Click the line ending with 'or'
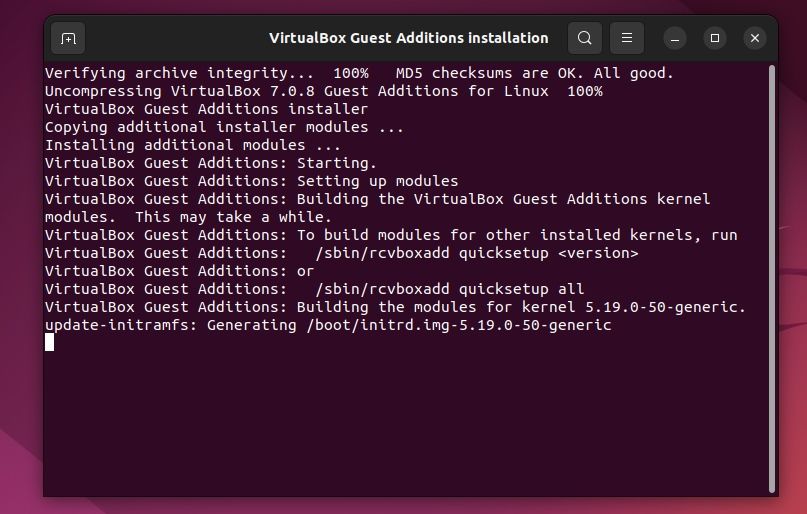The height and width of the screenshot is (514, 807). point(180,271)
